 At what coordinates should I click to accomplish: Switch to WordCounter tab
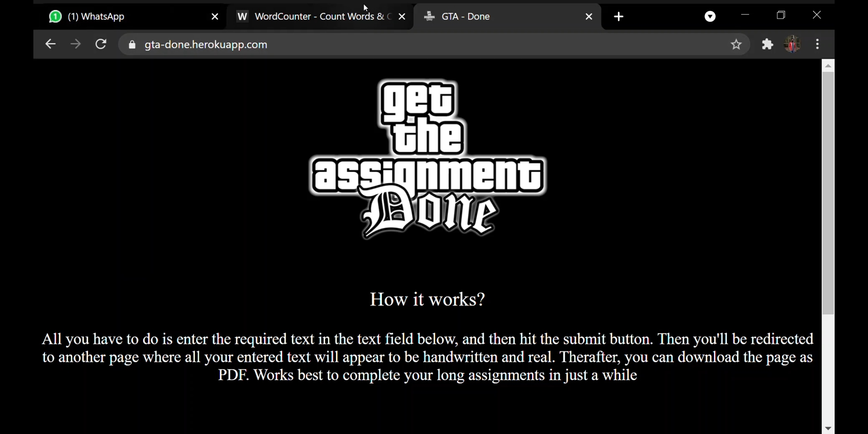point(313,16)
